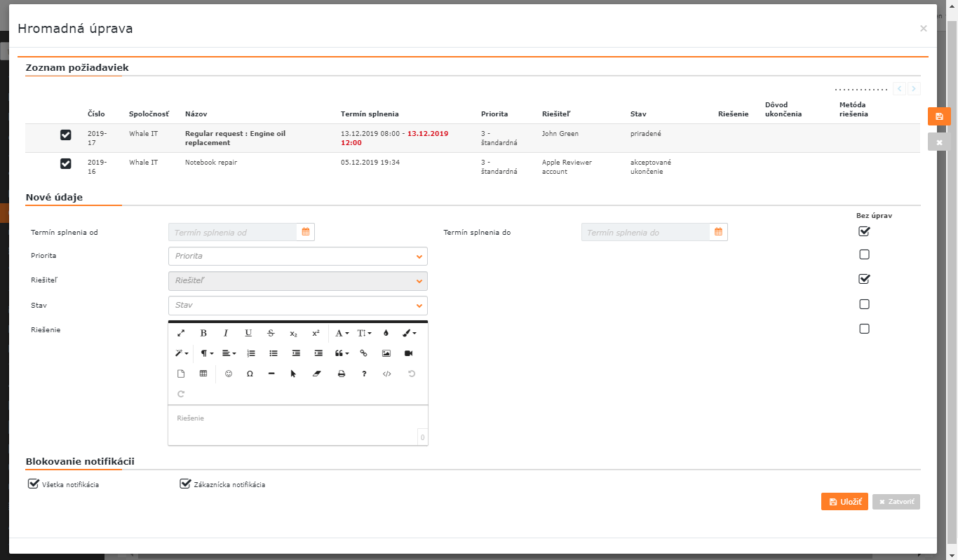Toggle Bez úprav checkbox for Stav

point(864,304)
